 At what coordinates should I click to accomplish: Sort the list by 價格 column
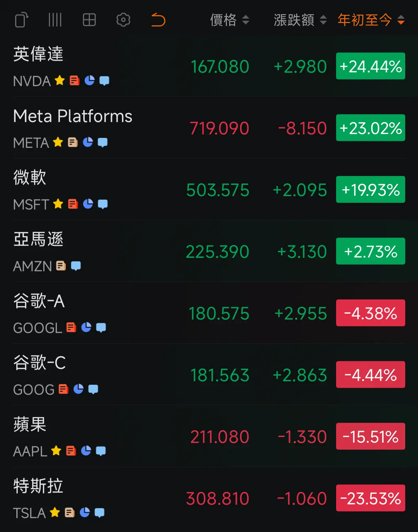point(230,20)
